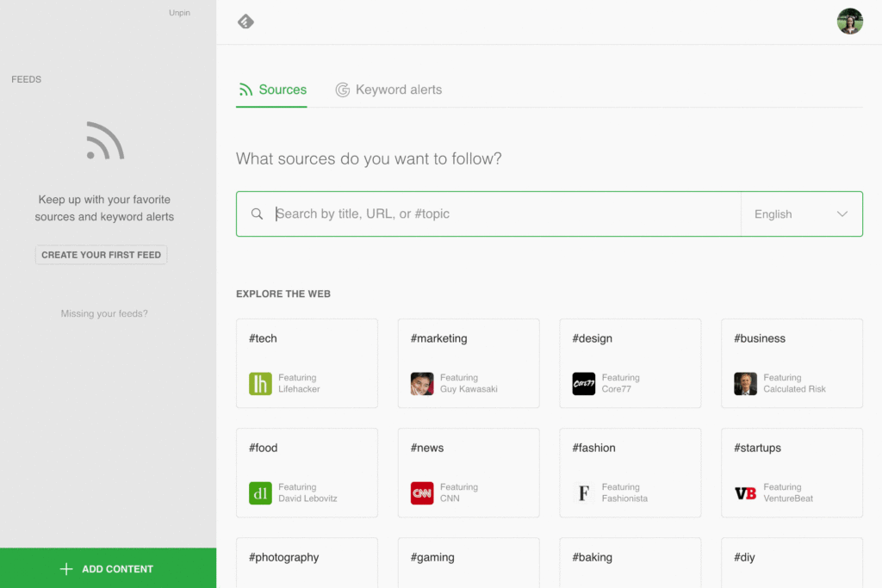Screen dimensions: 882x588
Task: Open the Missing your feeds link
Action: click(104, 313)
